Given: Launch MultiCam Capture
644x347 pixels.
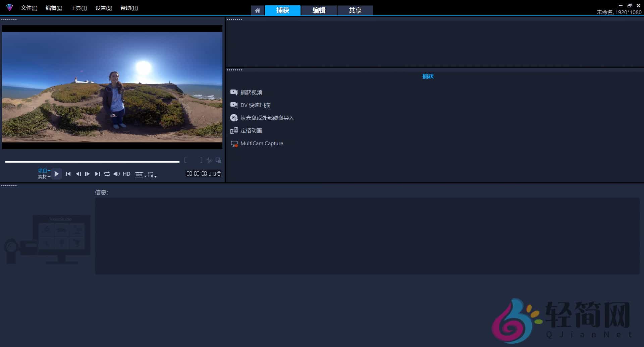Looking at the screenshot, I should [234, 143].
